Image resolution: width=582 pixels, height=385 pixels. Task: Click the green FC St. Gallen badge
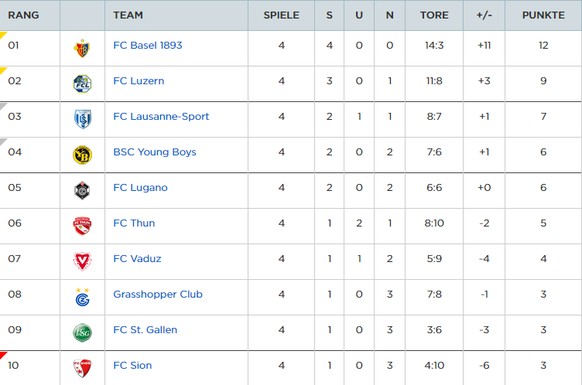(82, 333)
